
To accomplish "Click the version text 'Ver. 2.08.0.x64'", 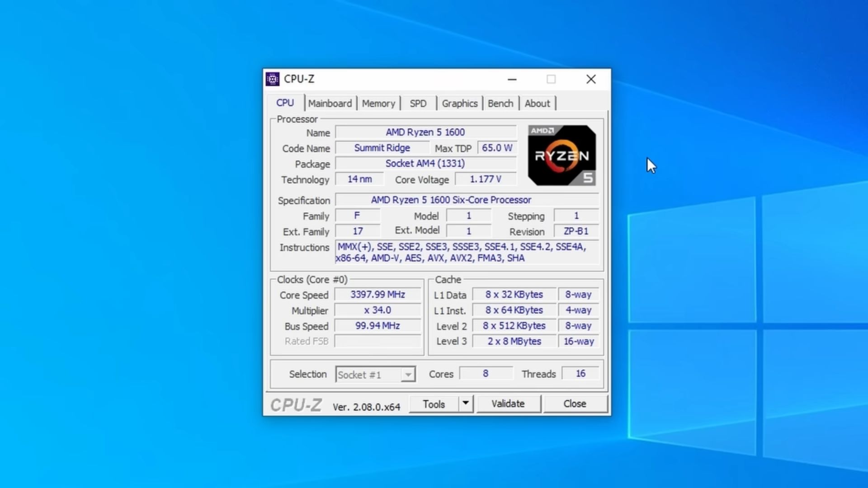I will tap(367, 407).
